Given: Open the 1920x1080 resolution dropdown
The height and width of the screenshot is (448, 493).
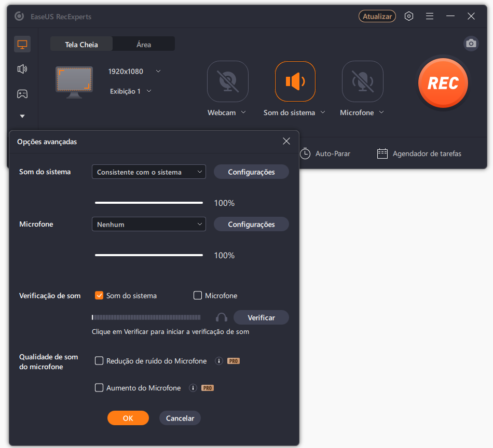Looking at the screenshot, I should [x=134, y=72].
